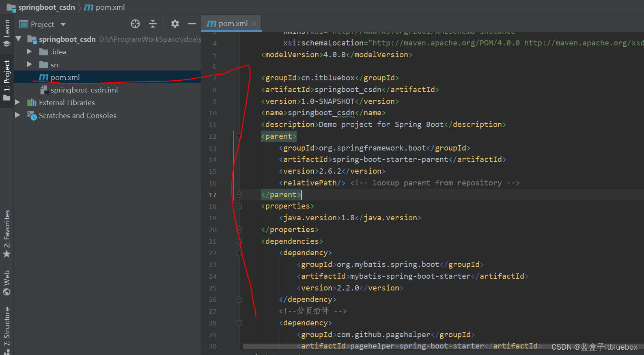Click the horizontal scrollbar of the editor
644x355 pixels.
tap(392, 346)
